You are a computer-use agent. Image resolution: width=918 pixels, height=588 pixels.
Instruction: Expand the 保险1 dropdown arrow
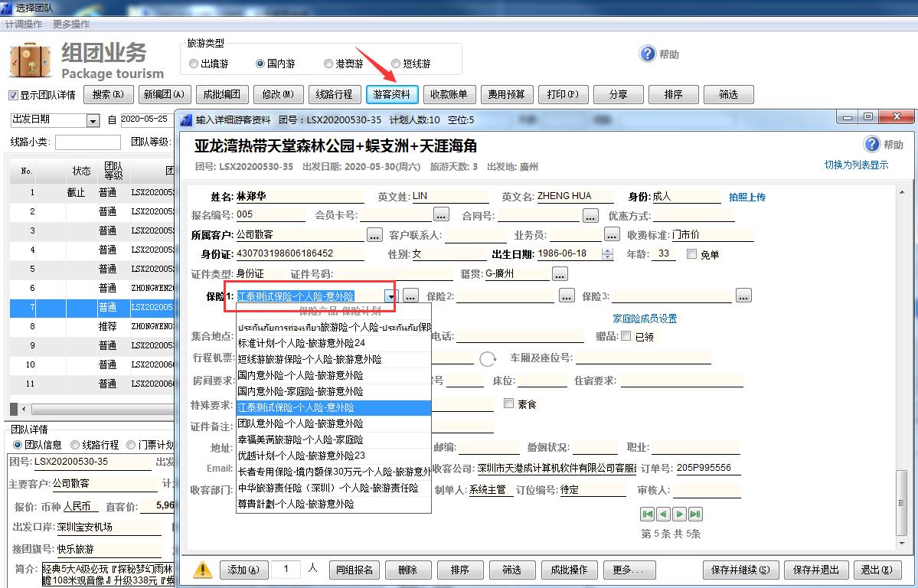pos(391,296)
